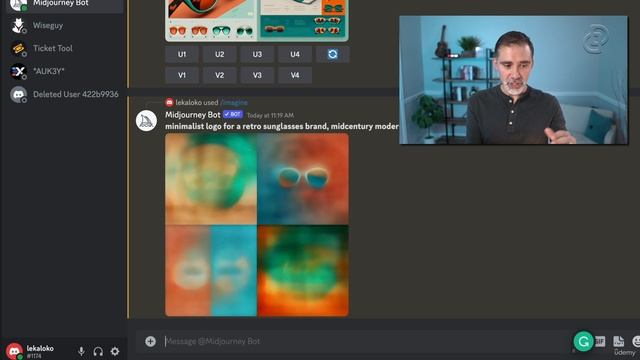640x360 pixels.
Task: Create variations with V4
Action: point(295,75)
